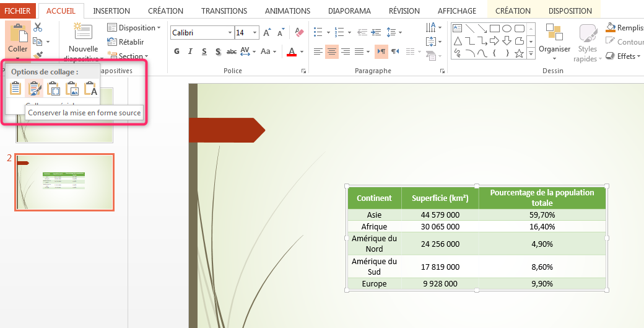Open the bullets list dropdown arrow
Viewport: 644px width, 328px height.
(328, 32)
